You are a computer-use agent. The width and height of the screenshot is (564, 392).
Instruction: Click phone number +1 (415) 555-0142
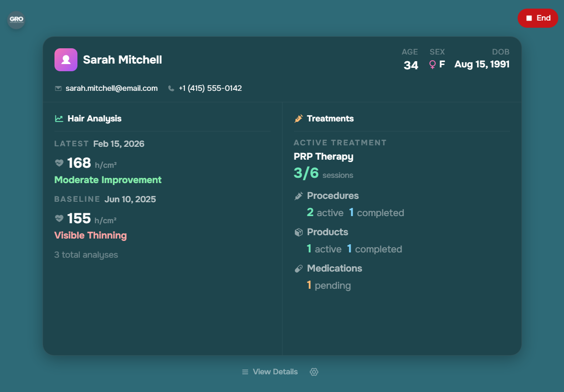(x=210, y=88)
